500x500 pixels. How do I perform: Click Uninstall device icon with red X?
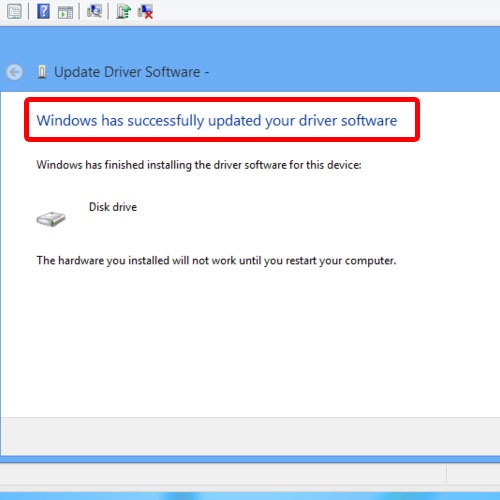pos(145,12)
